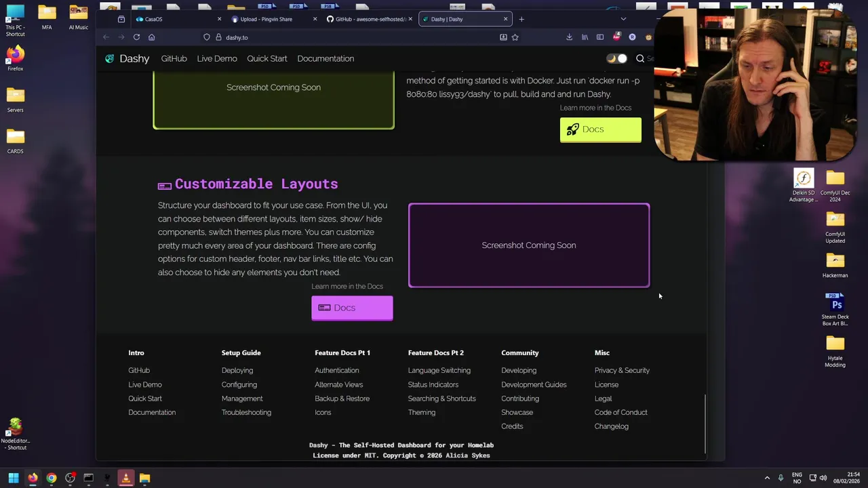Open footer Deploying link

[x=237, y=371]
